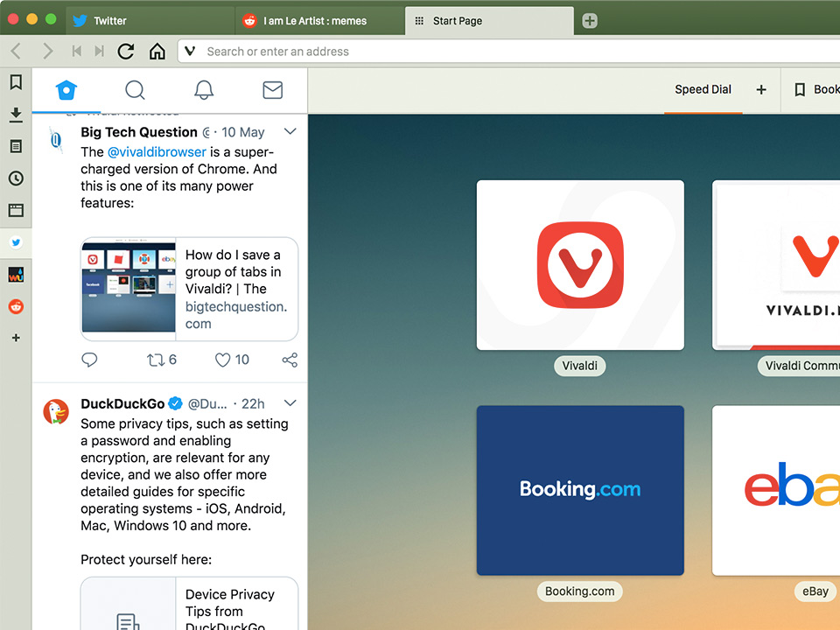Open the bigtechquestion.com link card
This screenshot has height=630, width=840.
[189, 289]
